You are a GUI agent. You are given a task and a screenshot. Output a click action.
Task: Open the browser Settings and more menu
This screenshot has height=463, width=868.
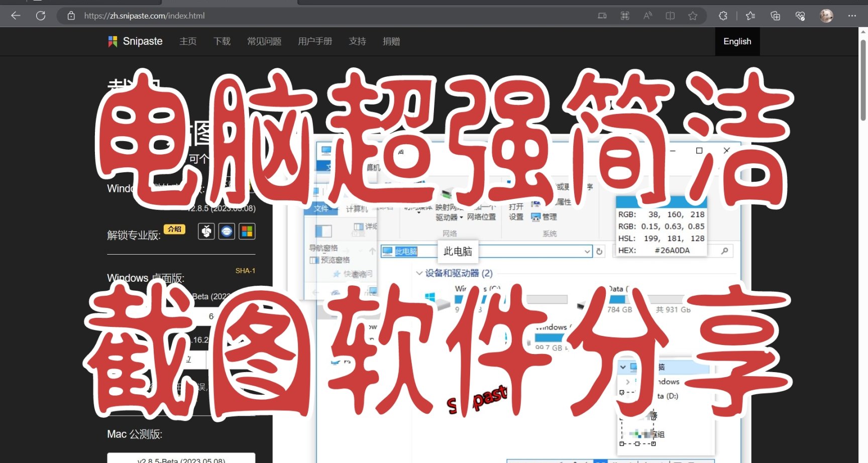tap(852, 16)
